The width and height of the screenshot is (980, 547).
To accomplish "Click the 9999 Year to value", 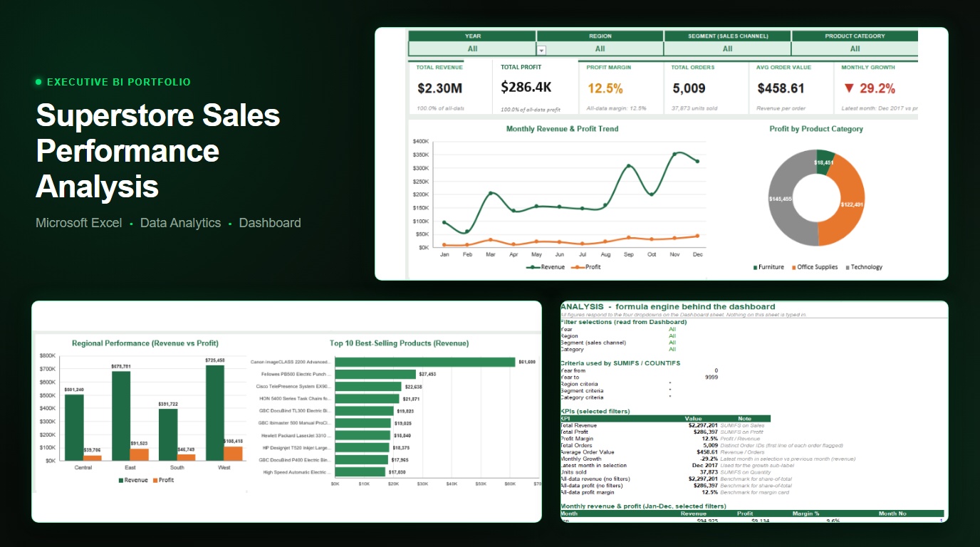I will (710, 377).
